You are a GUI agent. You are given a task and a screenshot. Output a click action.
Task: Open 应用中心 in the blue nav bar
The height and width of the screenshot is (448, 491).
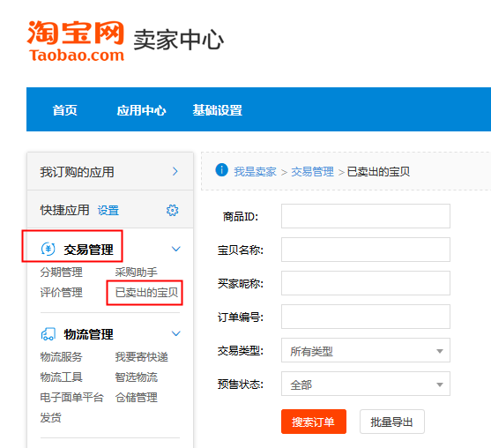point(141,110)
